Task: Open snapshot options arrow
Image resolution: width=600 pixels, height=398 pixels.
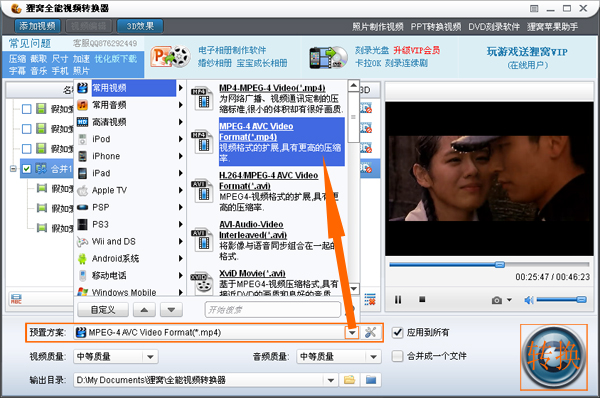Action: click(x=509, y=300)
